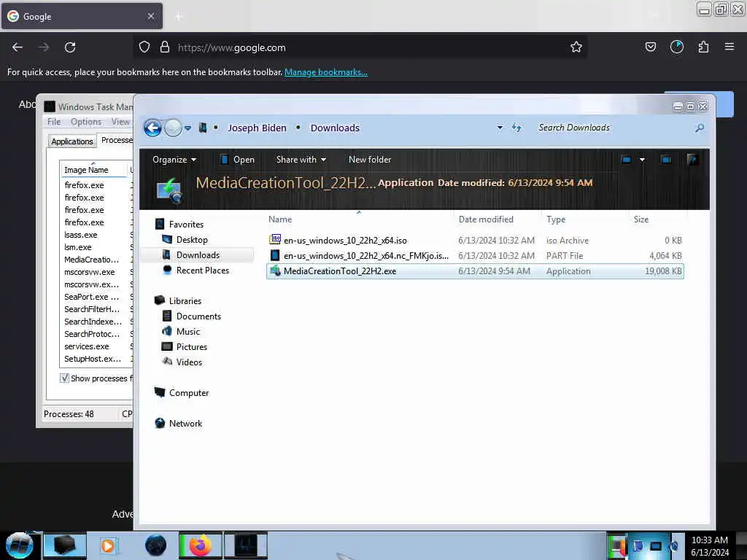Select Network in navigation pane
Image resolution: width=747 pixels, height=560 pixels.
(x=185, y=424)
